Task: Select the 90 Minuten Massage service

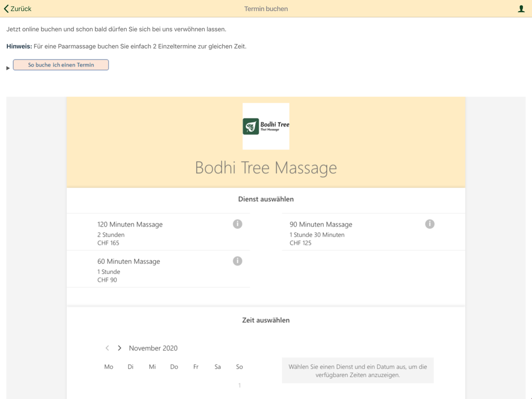Action: pos(373,233)
